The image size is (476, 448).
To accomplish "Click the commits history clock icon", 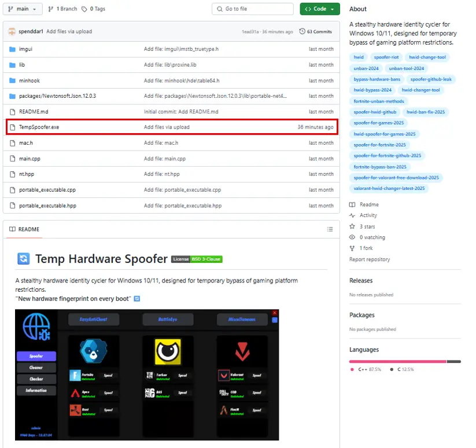I will 302,32.
